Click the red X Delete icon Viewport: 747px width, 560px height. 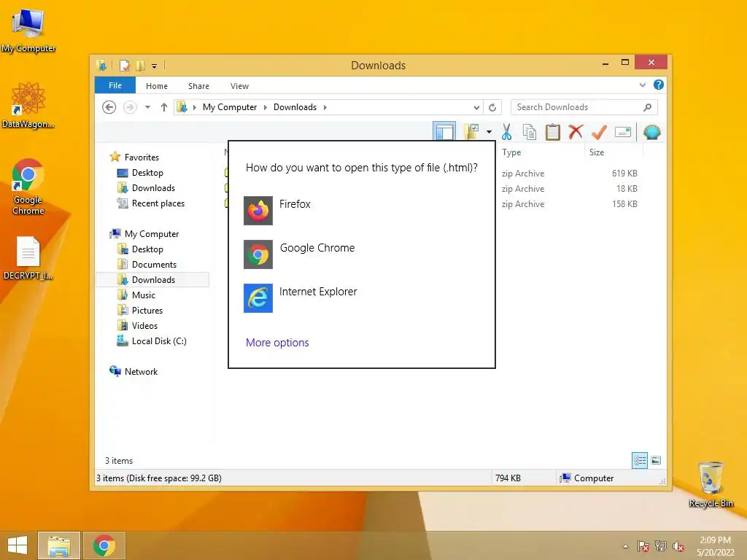click(576, 131)
